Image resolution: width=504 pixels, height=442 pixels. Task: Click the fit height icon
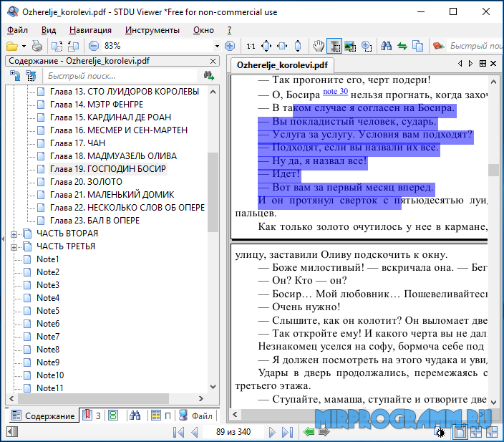click(x=298, y=46)
